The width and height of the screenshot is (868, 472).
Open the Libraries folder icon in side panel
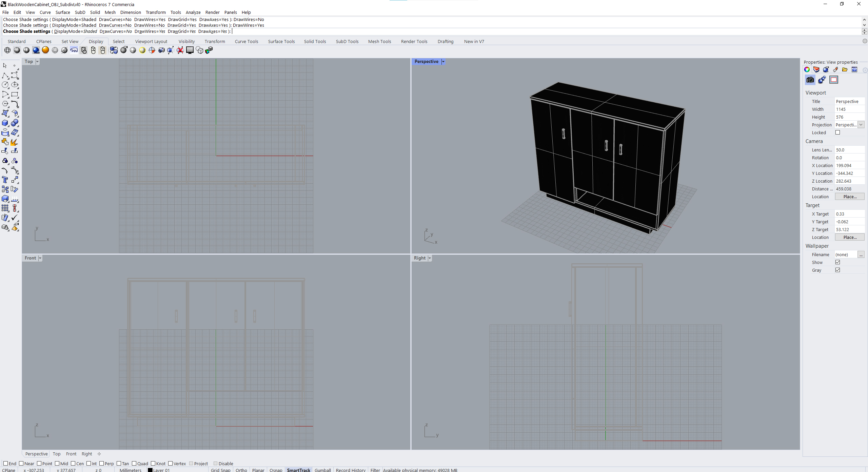845,69
